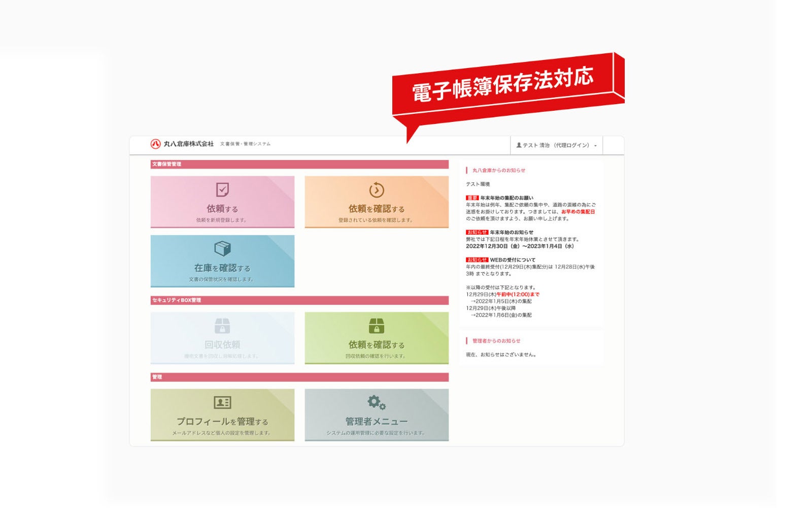Click the user silhouette icon in header
The image size is (812, 508).
519,145
